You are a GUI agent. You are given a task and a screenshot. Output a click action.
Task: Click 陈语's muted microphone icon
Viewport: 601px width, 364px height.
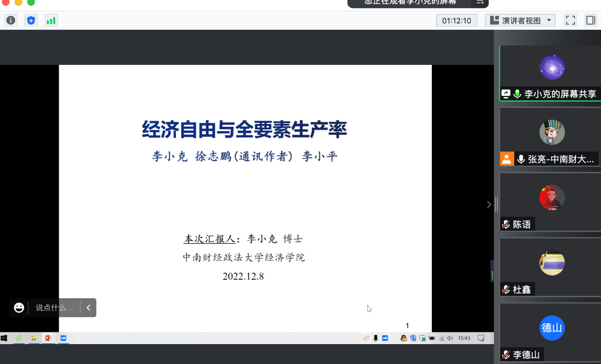[x=506, y=224]
